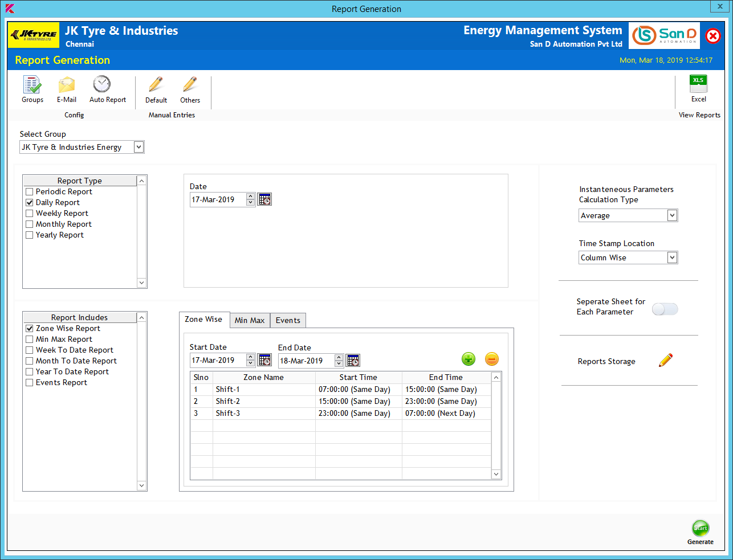Check the Min Max Report checkbox

(30, 340)
